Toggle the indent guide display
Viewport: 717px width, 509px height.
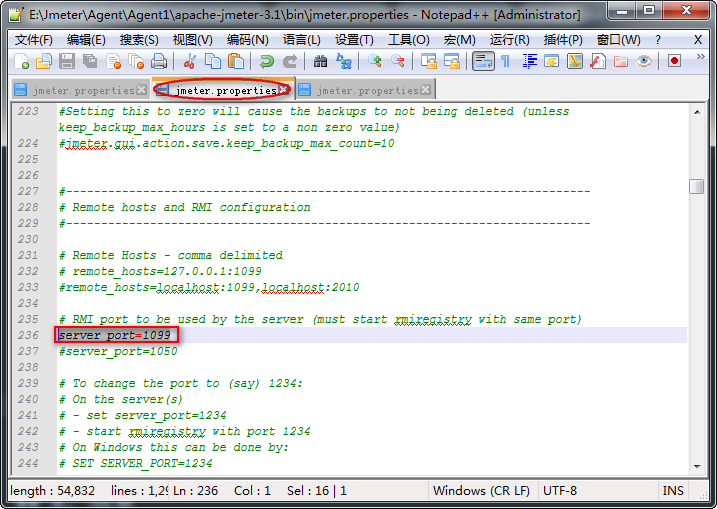click(530, 61)
